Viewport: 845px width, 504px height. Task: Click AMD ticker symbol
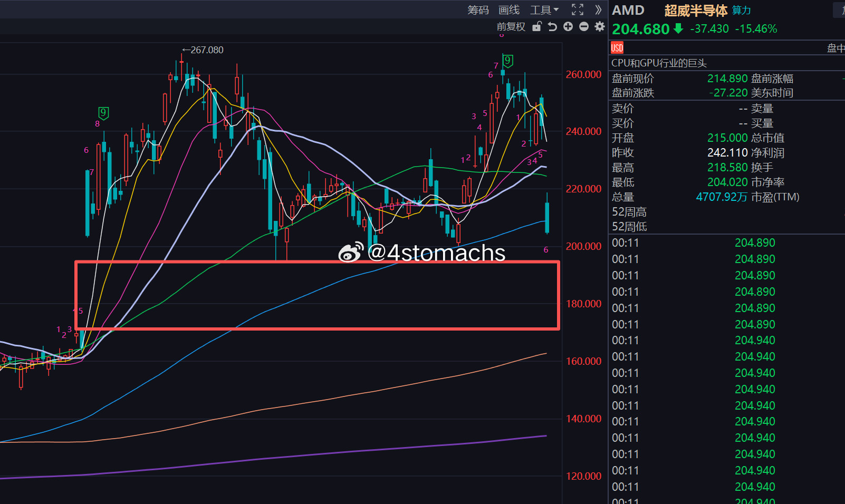point(628,11)
